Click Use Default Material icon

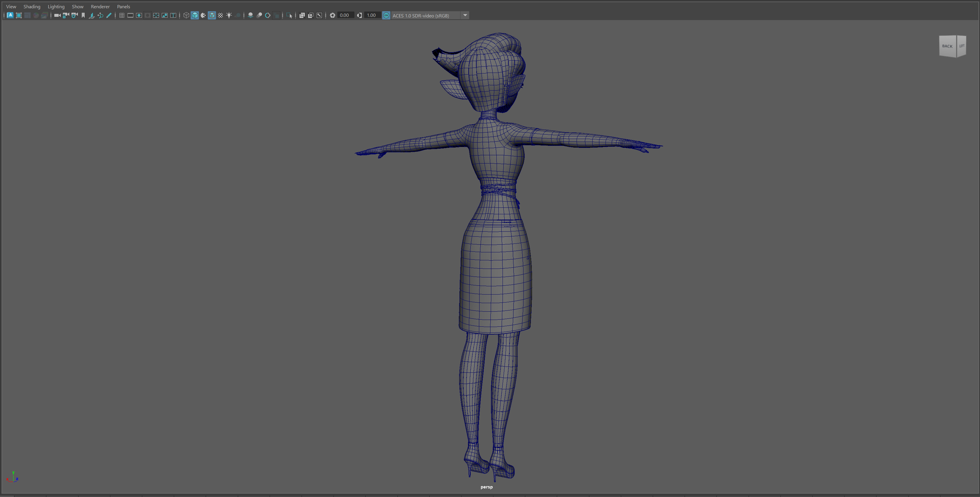203,15
